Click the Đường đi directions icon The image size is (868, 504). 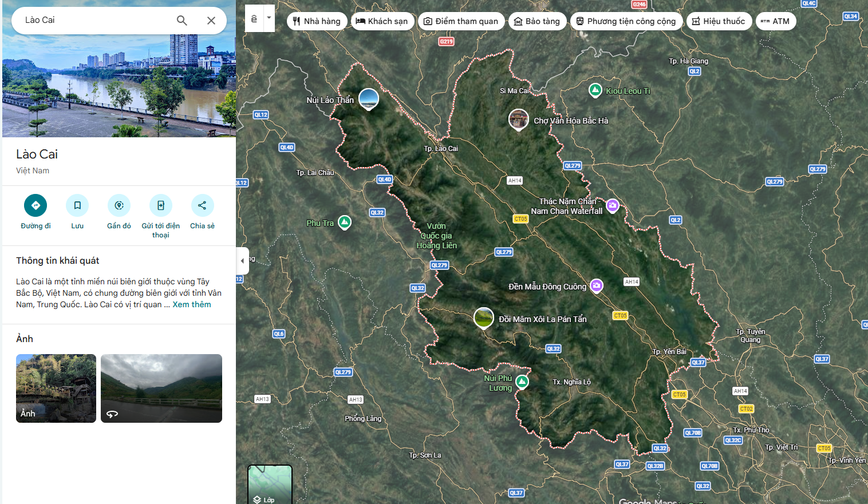pos(35,205)
